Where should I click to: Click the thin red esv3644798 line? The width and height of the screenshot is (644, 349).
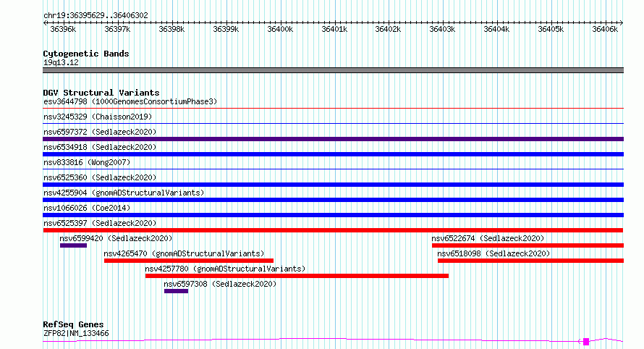coord(334,109)
